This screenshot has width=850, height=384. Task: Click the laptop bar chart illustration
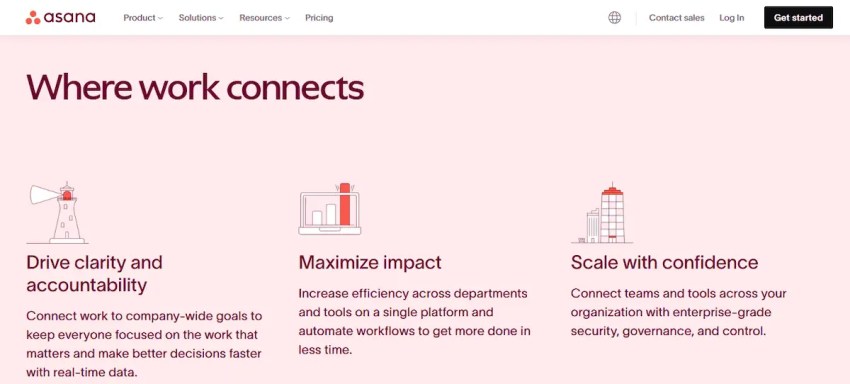click(x=330, y=209)
